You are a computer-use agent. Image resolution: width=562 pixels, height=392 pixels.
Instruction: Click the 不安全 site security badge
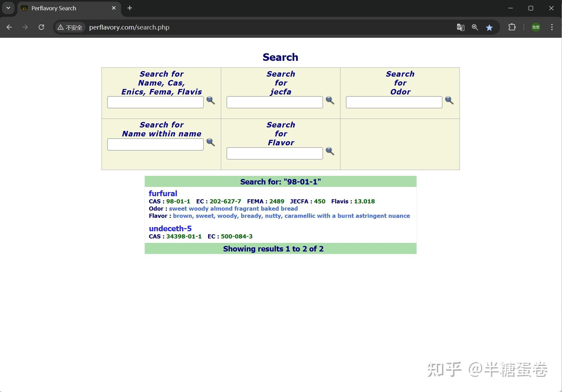70,27
